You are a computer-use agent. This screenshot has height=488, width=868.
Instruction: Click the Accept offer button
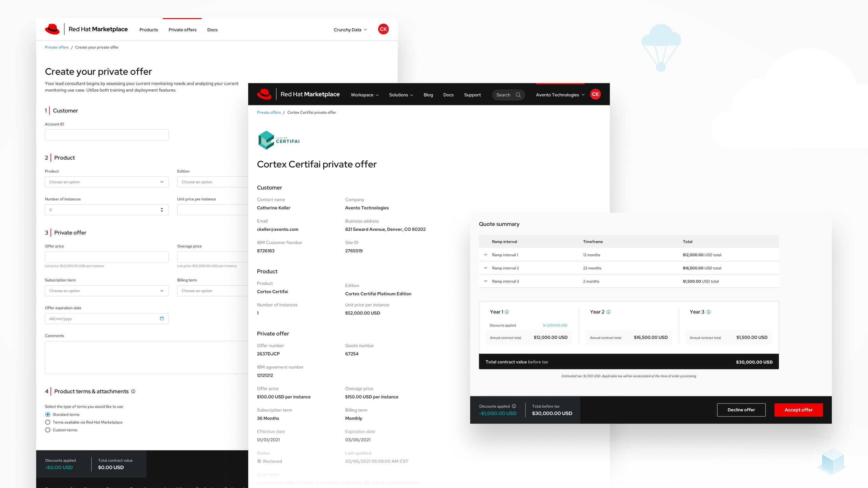(x=798, y=410)
